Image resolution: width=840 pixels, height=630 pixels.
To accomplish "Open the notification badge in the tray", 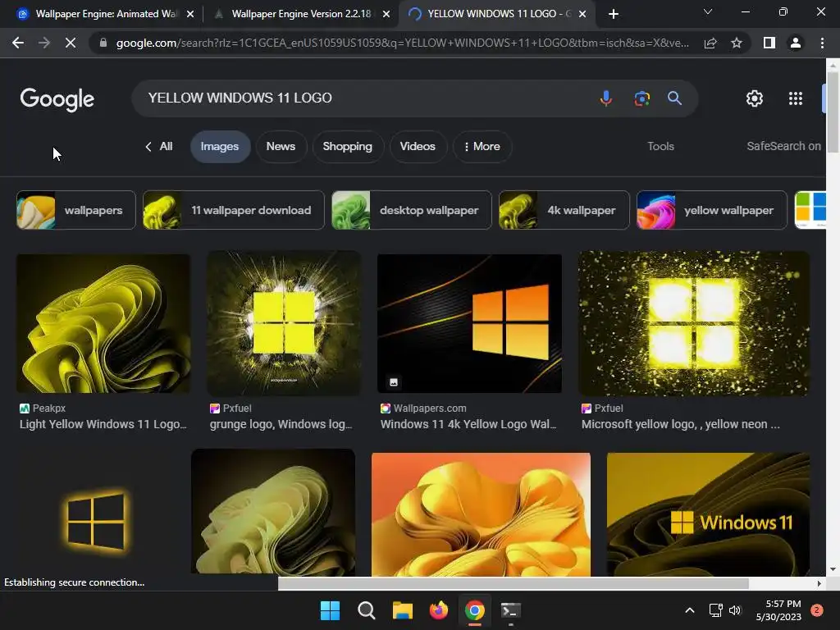I will click(817, 609).
